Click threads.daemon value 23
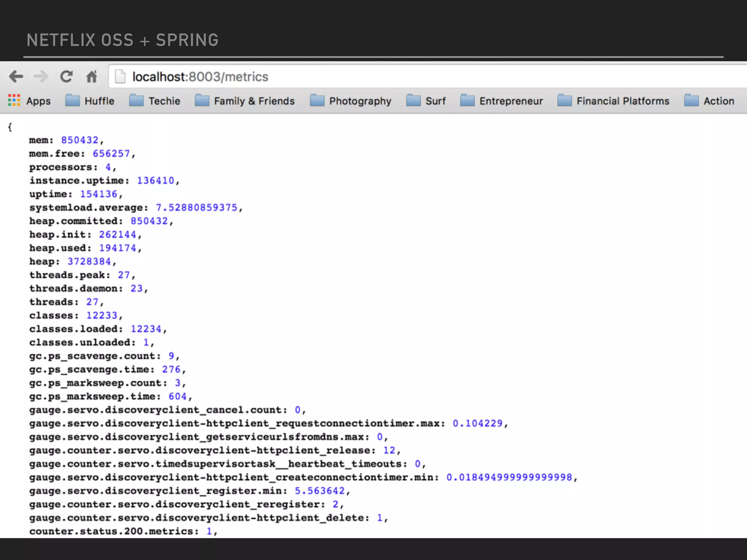 coord(136,288)
